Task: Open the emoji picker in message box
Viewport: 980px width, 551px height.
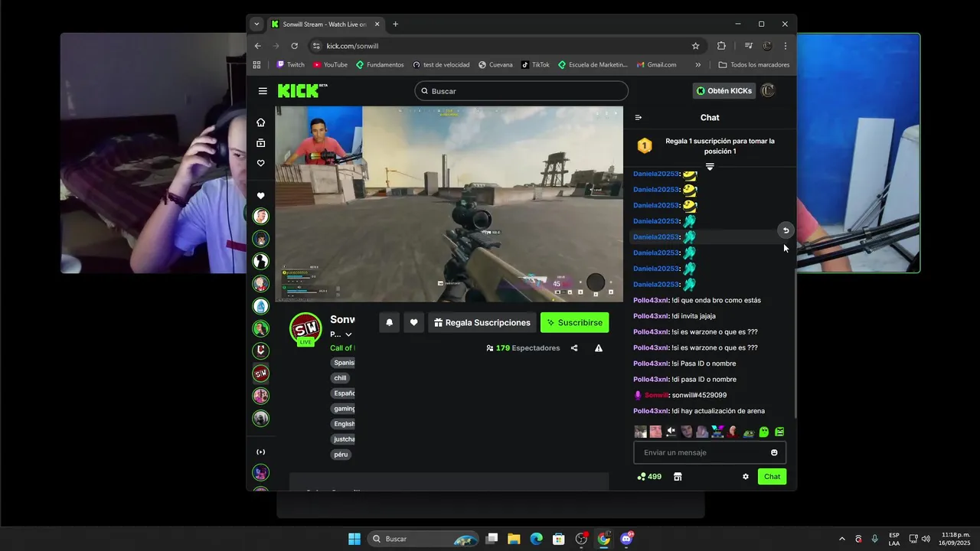Action: point(774,452)
